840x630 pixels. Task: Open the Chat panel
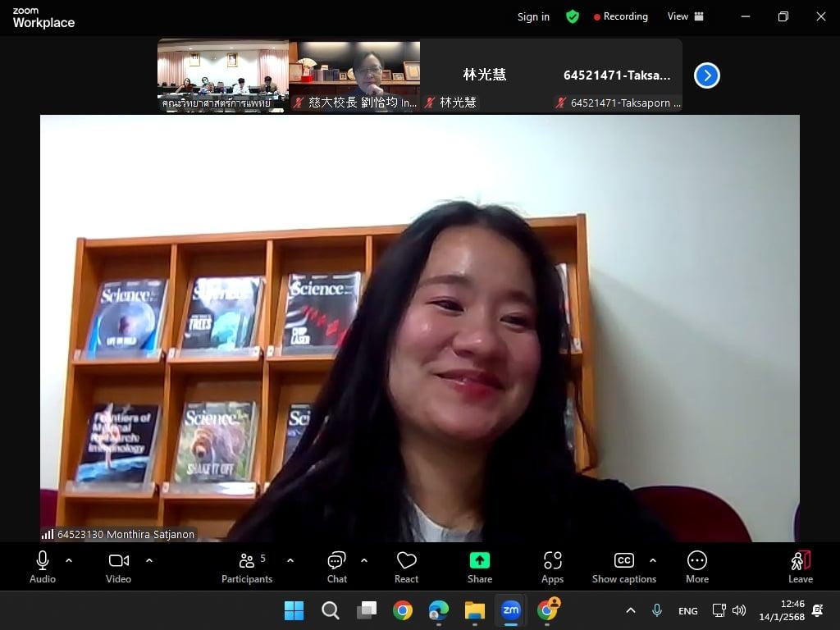point(336,567)
